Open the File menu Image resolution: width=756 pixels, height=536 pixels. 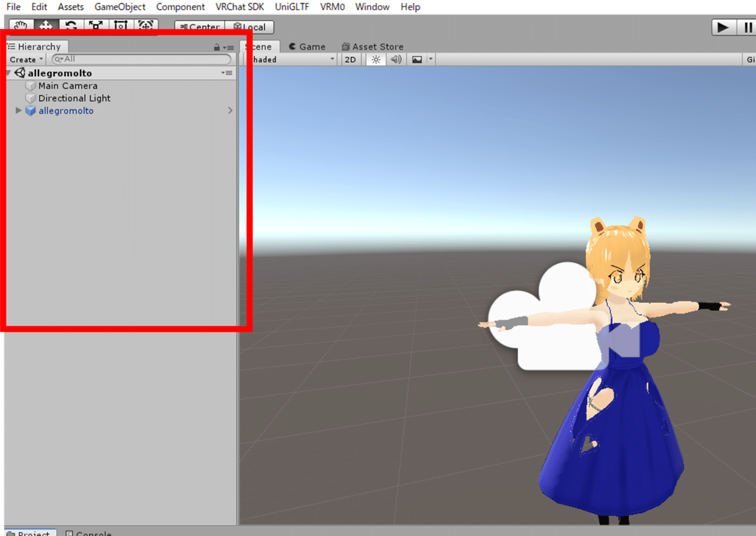point(13,7)
